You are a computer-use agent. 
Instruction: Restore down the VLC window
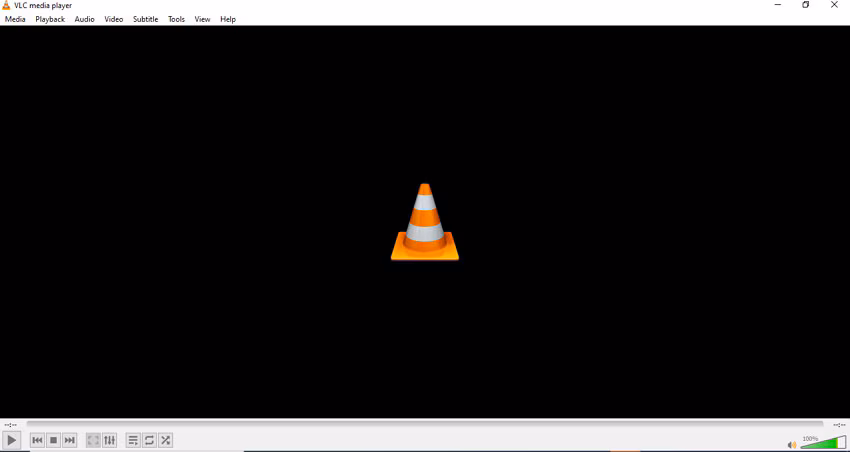point(806,5)
